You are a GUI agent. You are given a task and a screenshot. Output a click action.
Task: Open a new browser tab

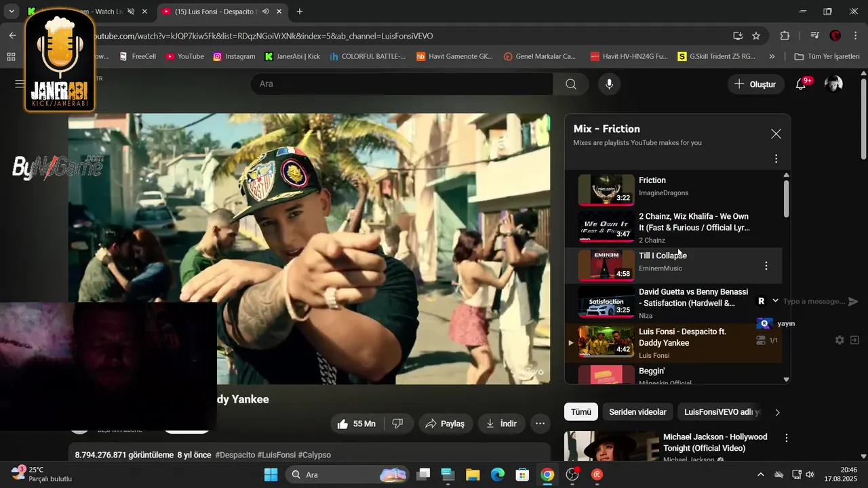coord(300,12)
